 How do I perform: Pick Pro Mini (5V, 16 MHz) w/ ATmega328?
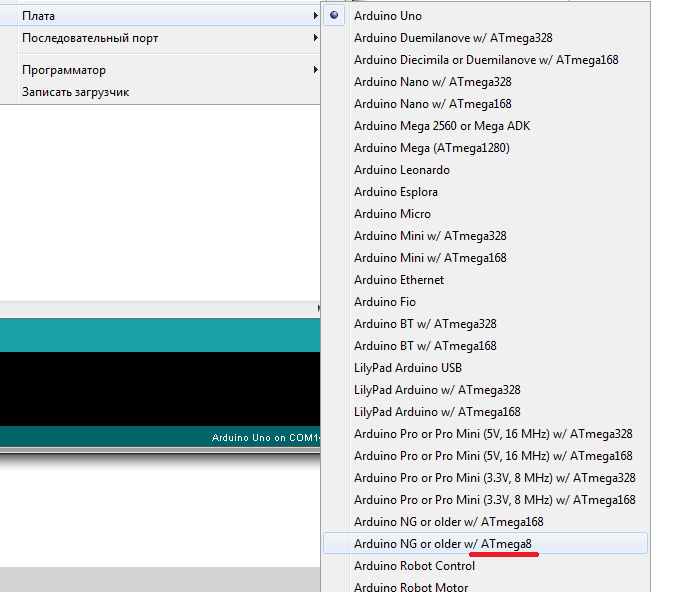(x=485, y=434)
